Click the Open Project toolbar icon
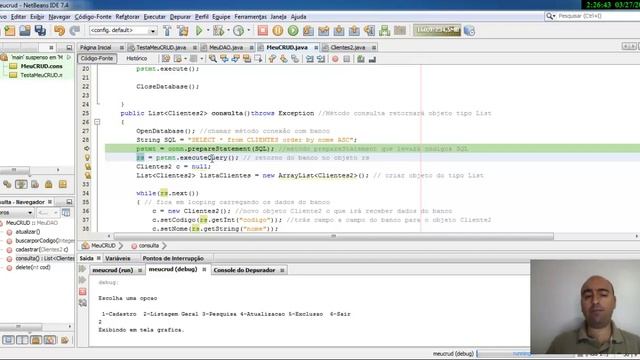 pos(25,31)
